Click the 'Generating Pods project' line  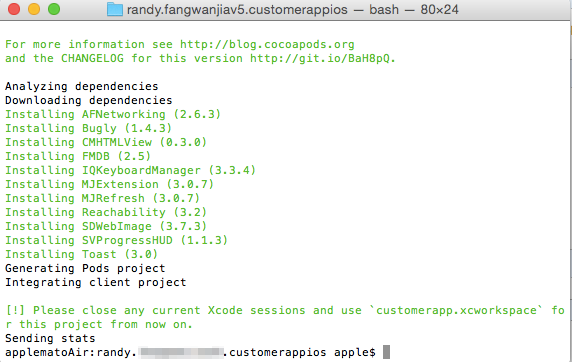click(85, 268)
